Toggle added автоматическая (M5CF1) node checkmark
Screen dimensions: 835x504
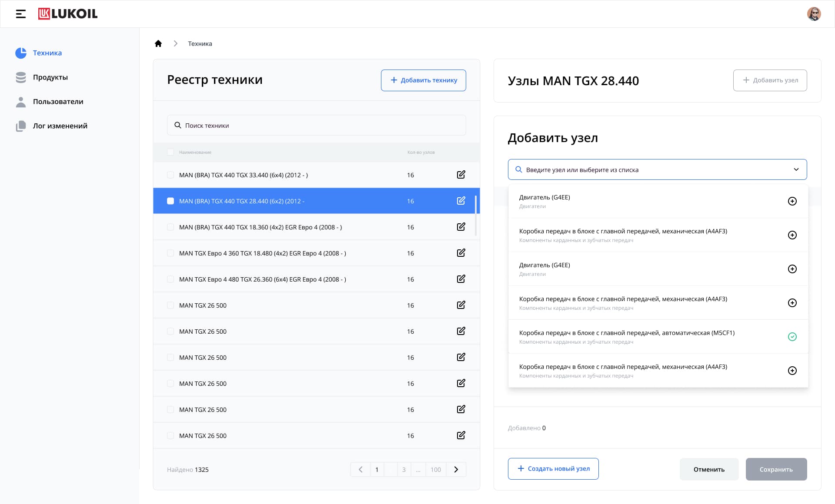coord(792,337)
